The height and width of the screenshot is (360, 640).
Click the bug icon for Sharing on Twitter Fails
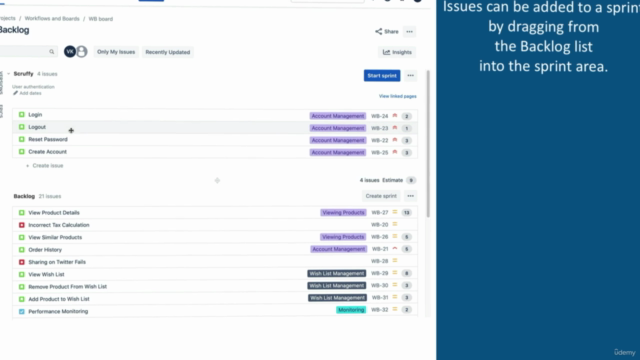click(22, 262)
